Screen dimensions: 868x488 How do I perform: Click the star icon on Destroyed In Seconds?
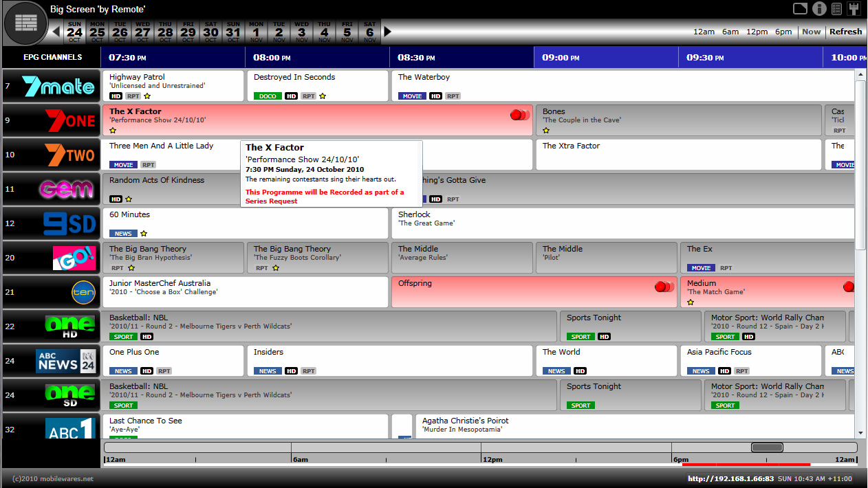[322, 96]
